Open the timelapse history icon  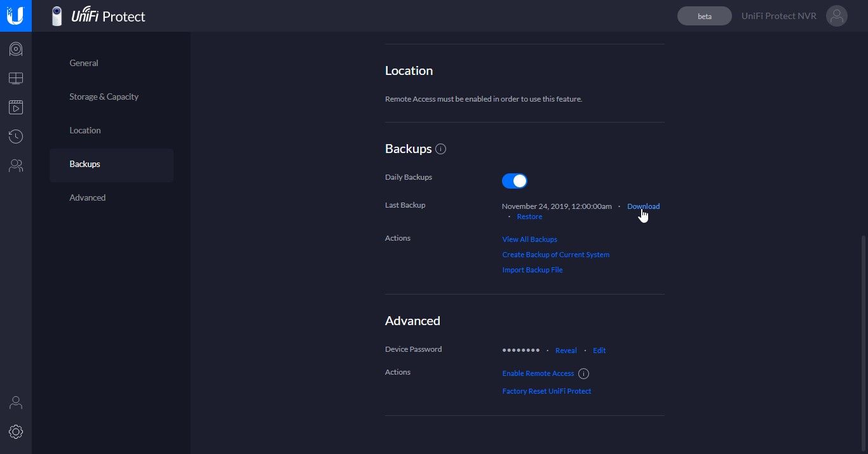pyautogui.click(x=16, y=137)
